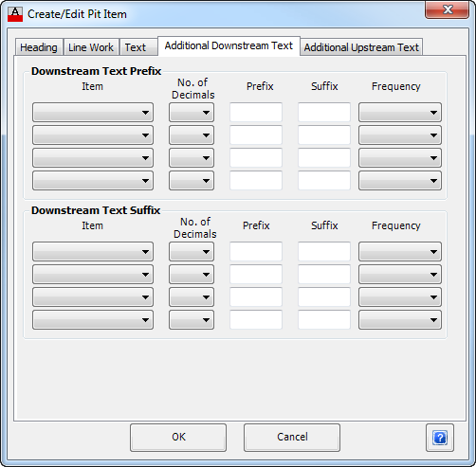Screen dimensions: 476x467
Task: Open first No. of Decimals dropdown under Prefix section
Action: (x=192, y=112)
